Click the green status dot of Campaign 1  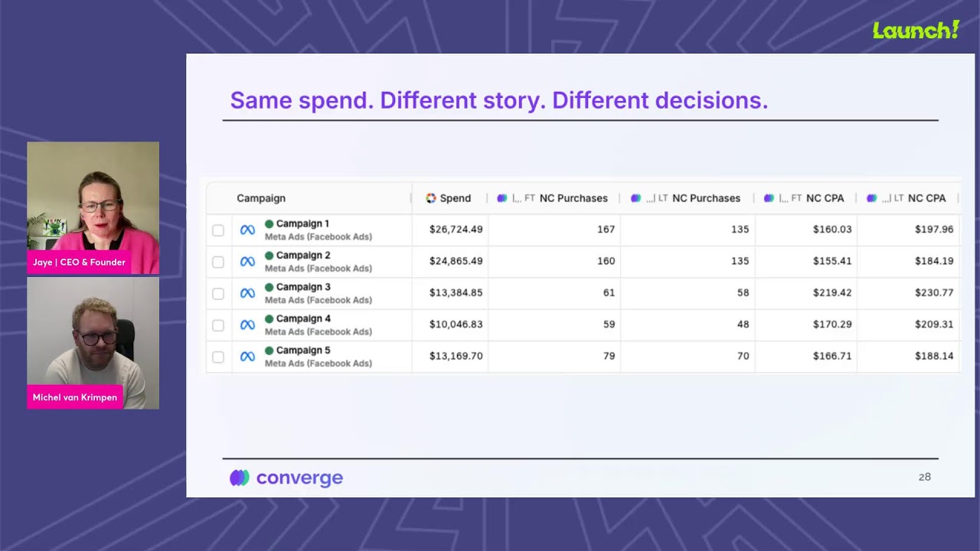(x=269, y=224)
